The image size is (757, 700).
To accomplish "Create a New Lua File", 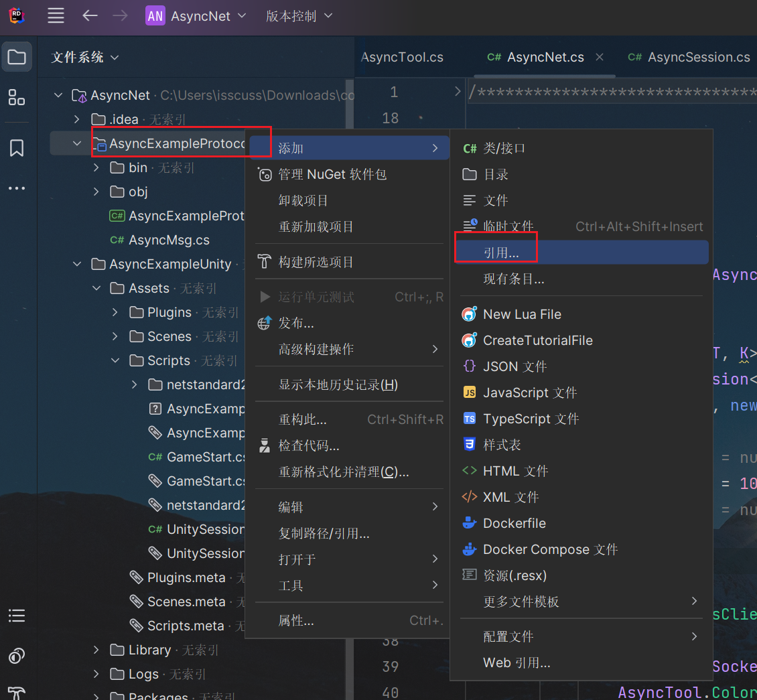I will coord(581,314).
